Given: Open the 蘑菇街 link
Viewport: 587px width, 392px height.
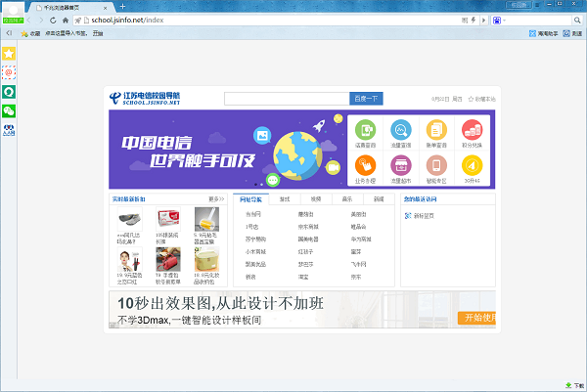Looking at the screenshot, I should 306,214.
